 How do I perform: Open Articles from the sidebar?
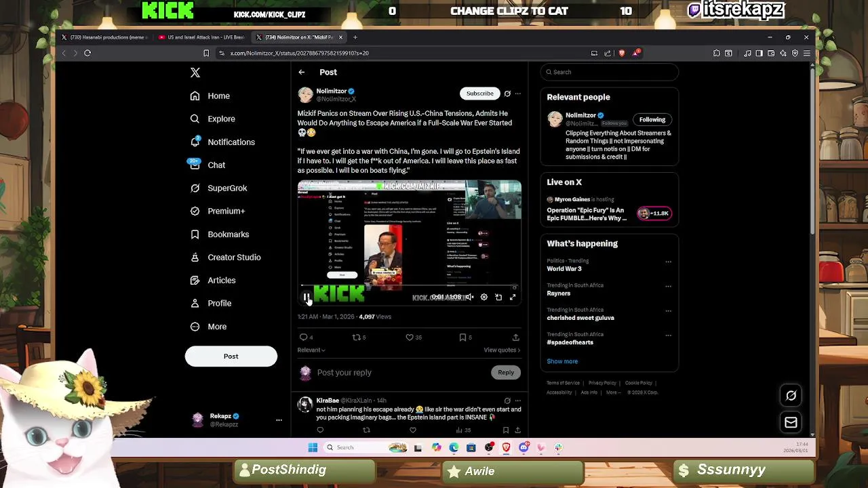(212, 280)
